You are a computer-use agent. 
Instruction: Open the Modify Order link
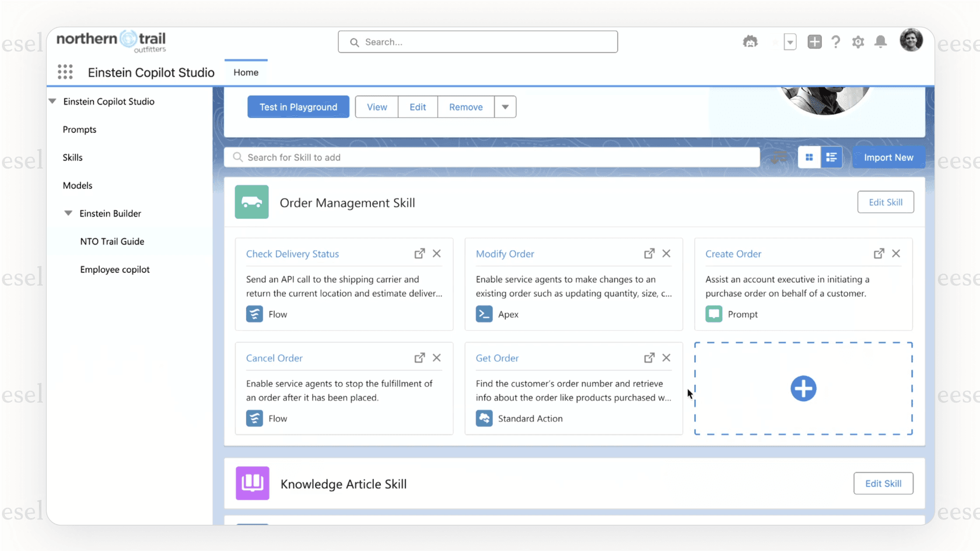tap(505, 254)
